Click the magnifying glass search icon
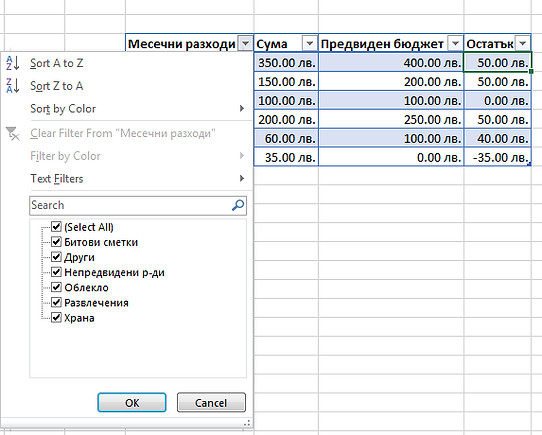The width and height of the screenshot is (542, 435). pos(238,205)
